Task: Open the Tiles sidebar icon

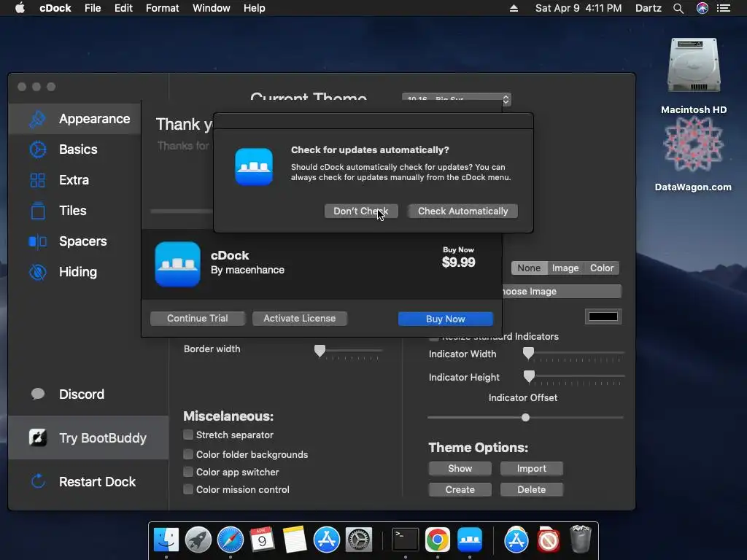Action: coord(38,211)
